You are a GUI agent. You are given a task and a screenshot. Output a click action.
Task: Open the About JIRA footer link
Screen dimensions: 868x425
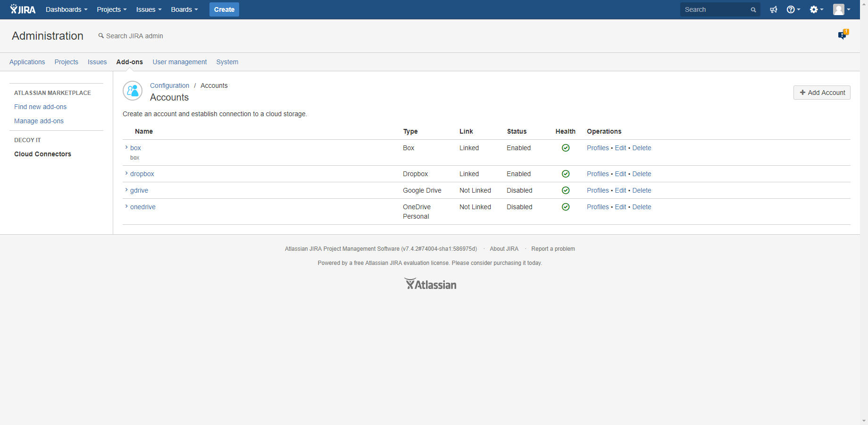click(504, 249)
